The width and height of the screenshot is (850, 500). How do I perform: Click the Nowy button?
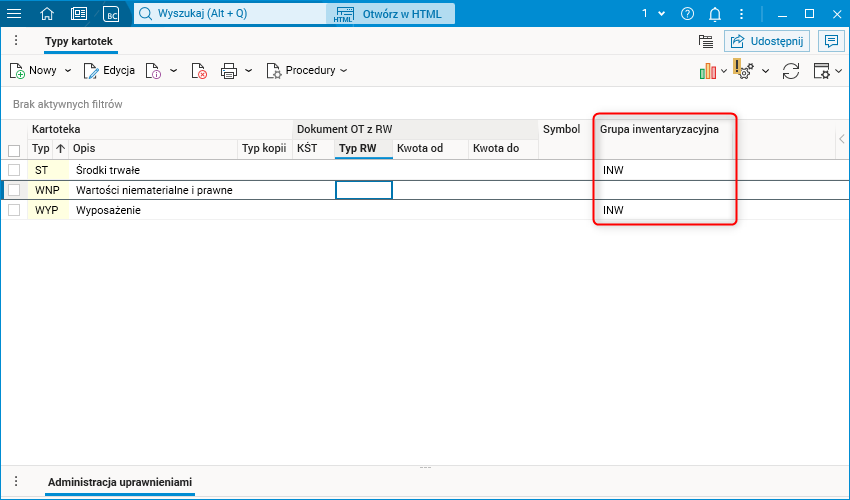[34, 70]
